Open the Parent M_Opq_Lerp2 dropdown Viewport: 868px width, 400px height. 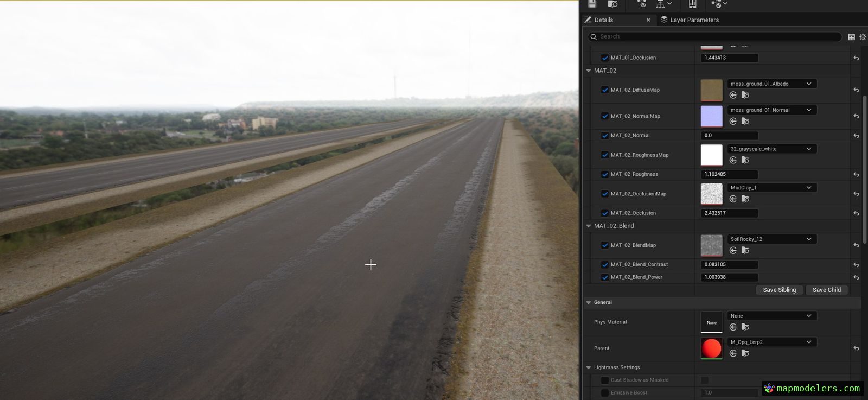tap(771, 342)
